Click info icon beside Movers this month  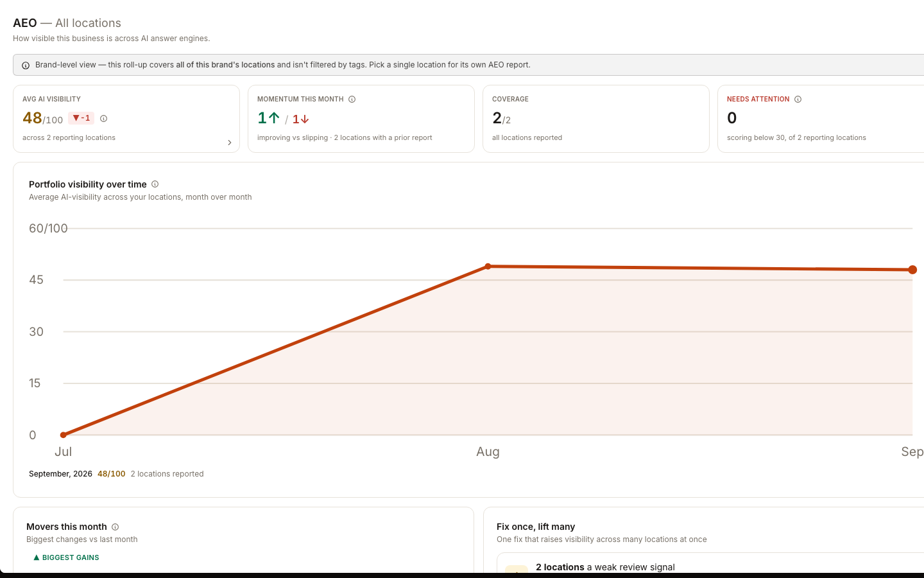tap(116, 527)
